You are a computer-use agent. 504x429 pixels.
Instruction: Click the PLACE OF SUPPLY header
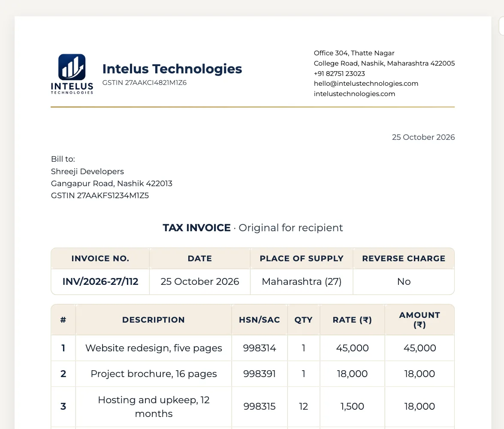302,259
